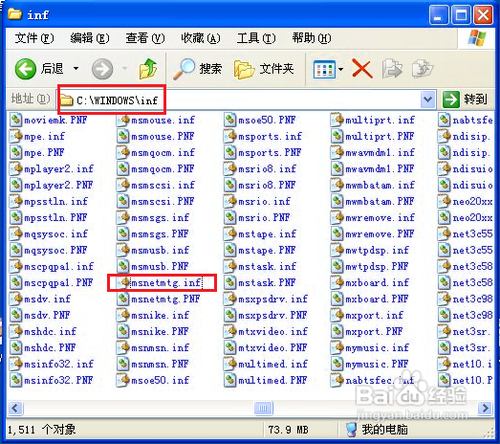Select the multiprt.inf file icon
This screenshot has width=500, height=444.
tap(337, 120)
